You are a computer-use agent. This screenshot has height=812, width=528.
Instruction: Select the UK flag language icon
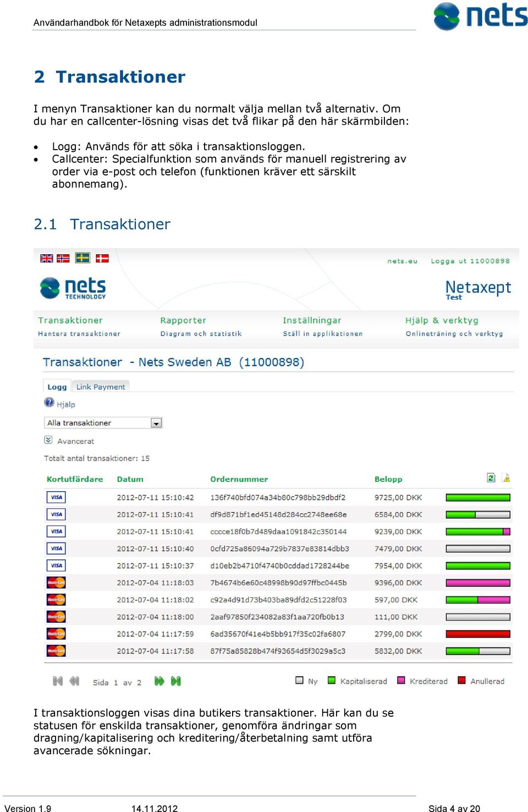point(47,258)
